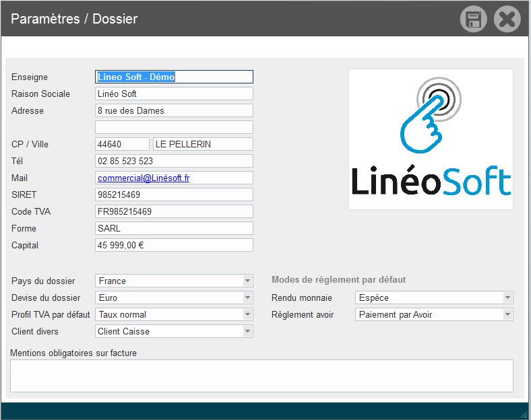
Task: Focus the empty second address line field
Action: tap(174, 127)
